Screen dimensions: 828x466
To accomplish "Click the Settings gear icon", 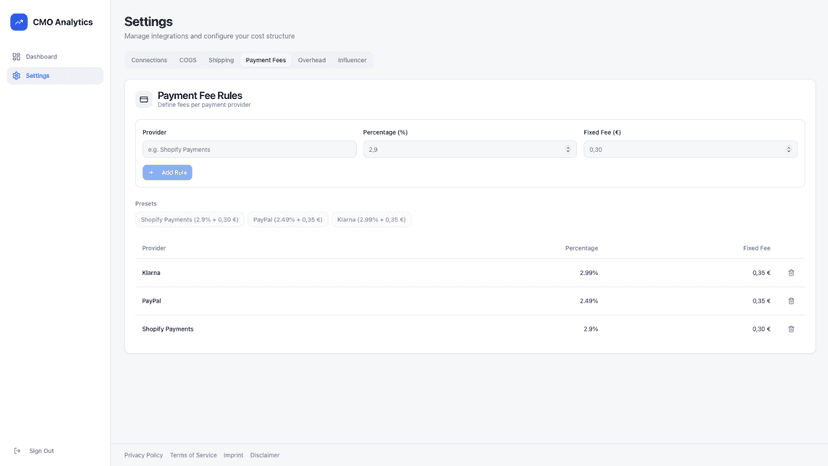I will [16, 76].
